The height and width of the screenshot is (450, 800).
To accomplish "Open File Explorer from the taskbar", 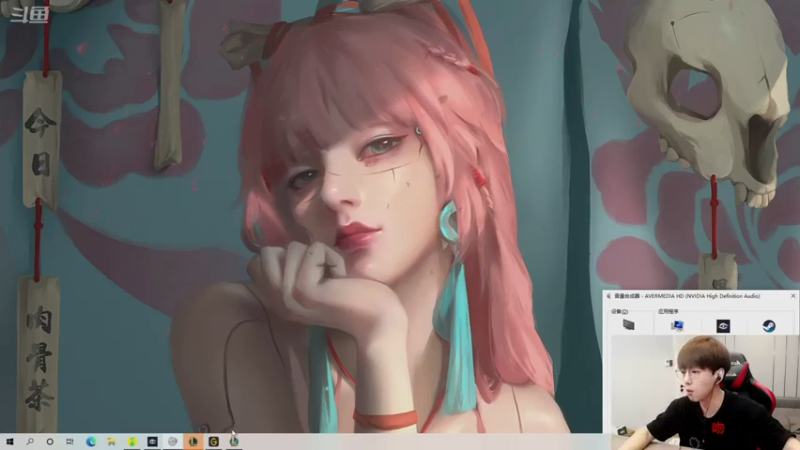I will (x=111, y=441).
